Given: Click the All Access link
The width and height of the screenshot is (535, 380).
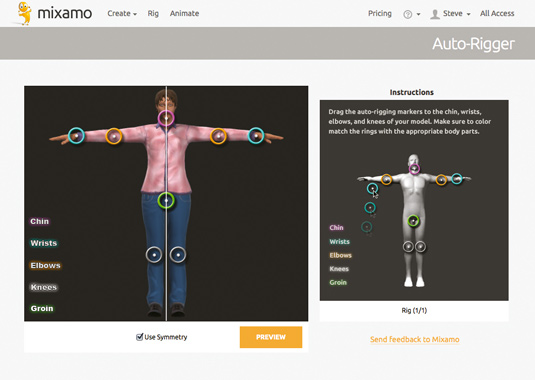Looking at the screenshot, I should 497,14.
